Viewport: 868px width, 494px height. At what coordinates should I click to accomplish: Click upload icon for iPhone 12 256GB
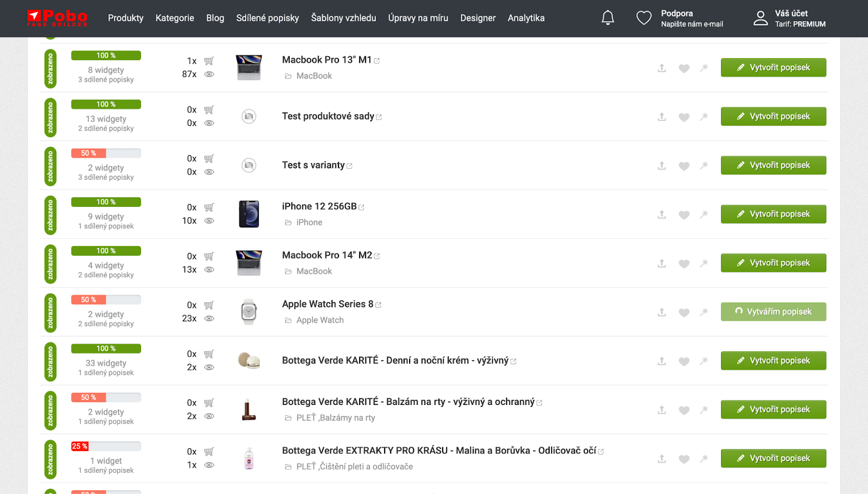coord(662,214)
